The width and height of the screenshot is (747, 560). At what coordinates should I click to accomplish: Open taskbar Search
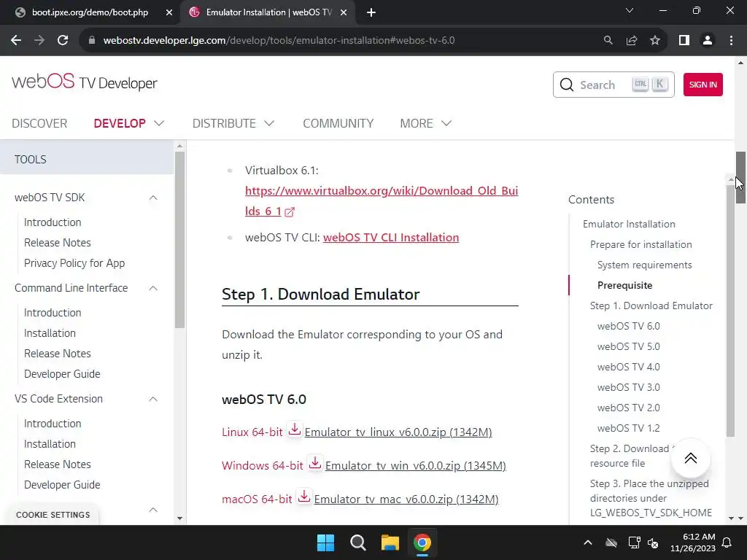357,542
